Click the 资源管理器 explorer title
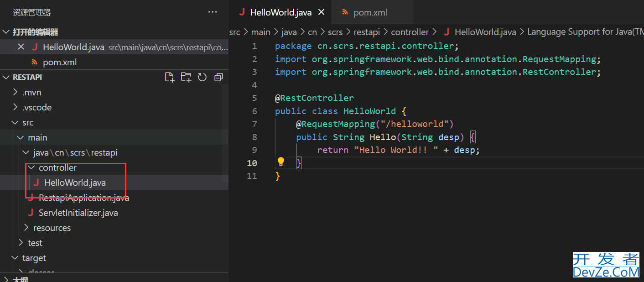Screen dimensions: 644x282 click(x=32, y=12)
